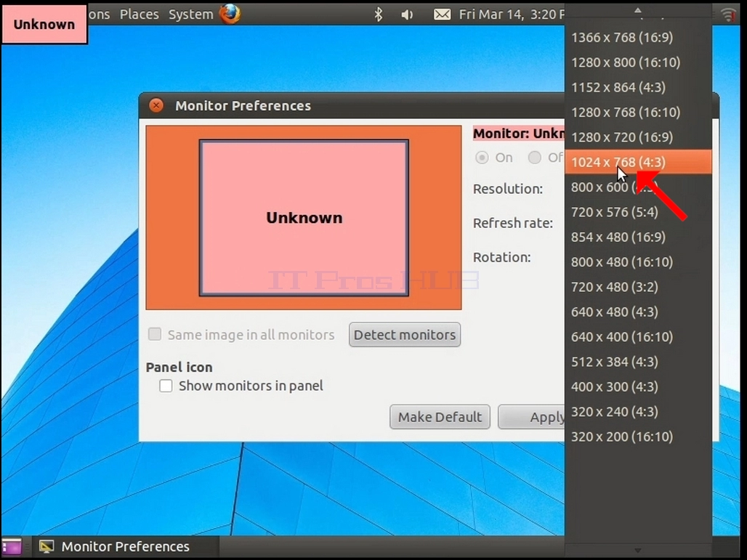Image resolution: width=747 pixels, height=560 pixels.
Task: Click the date and time clock
Action: tap(512, 15)
